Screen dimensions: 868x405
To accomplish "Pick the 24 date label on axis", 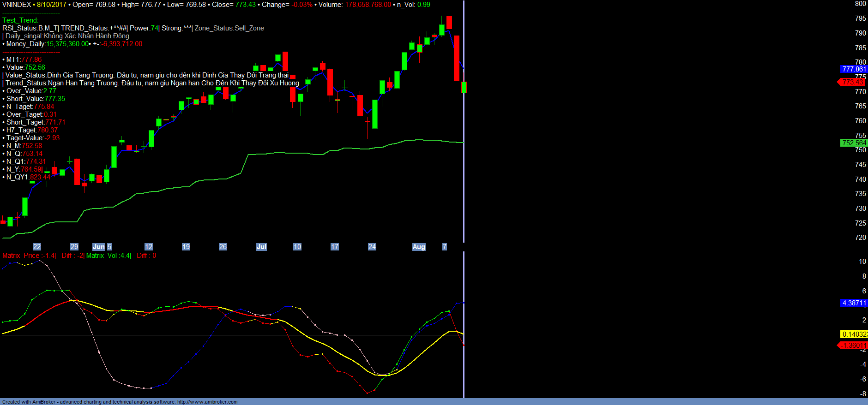I will click(x=372, y=247).
